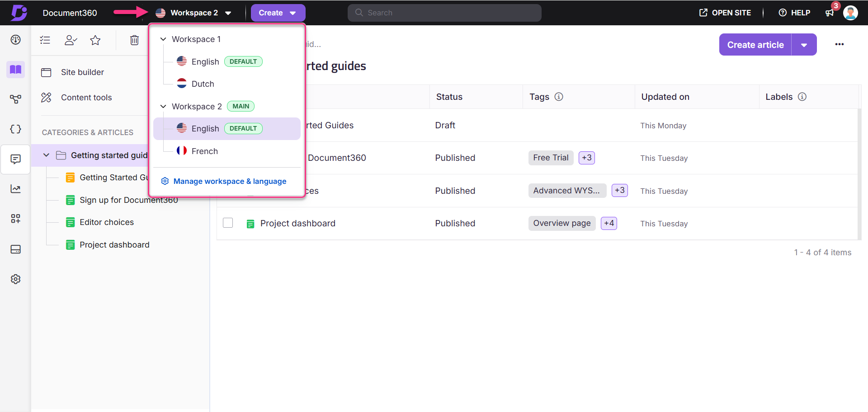The width and height of the screenshot is (868, 412).
Task: Open the trash/recycle bin icon
Action: tap(134, 40)
